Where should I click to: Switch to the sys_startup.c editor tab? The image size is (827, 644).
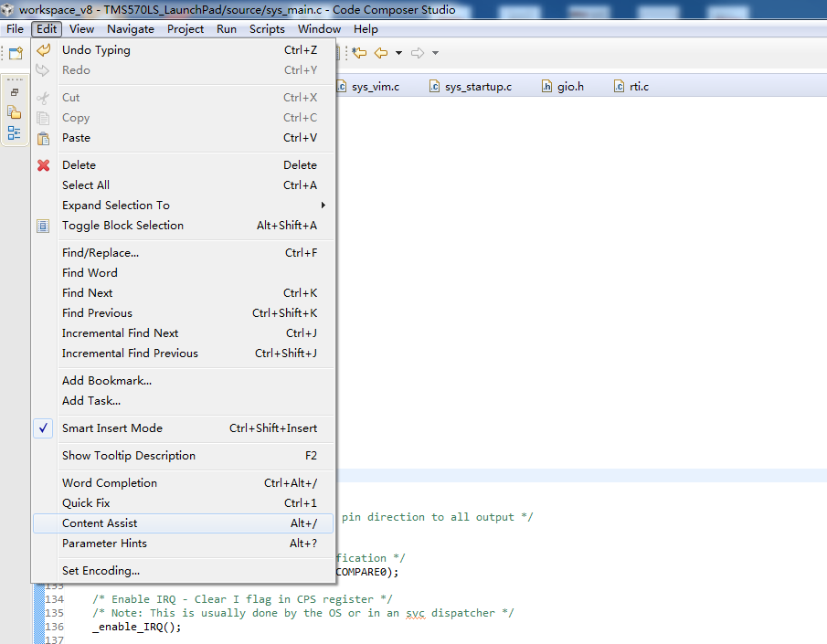click(471, 87)
